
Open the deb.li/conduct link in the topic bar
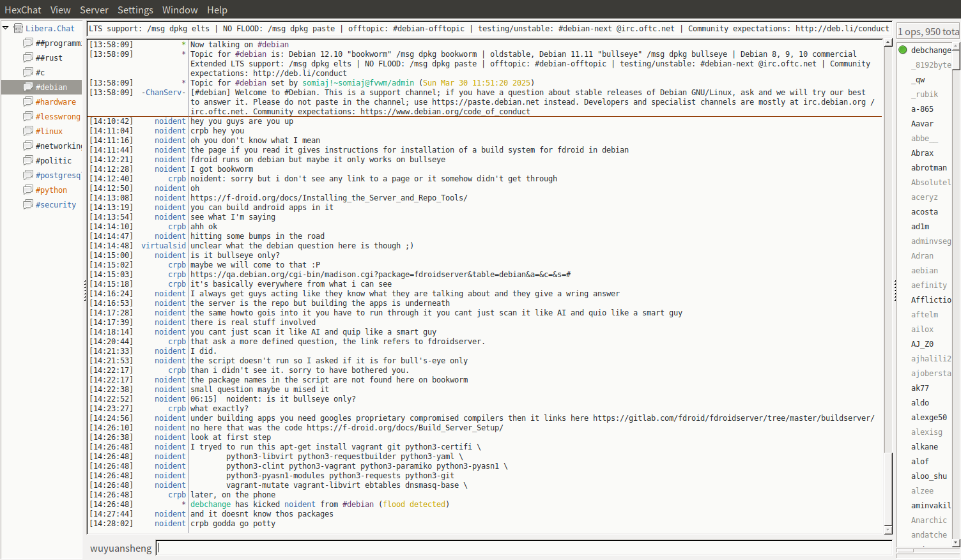(842, 29)
